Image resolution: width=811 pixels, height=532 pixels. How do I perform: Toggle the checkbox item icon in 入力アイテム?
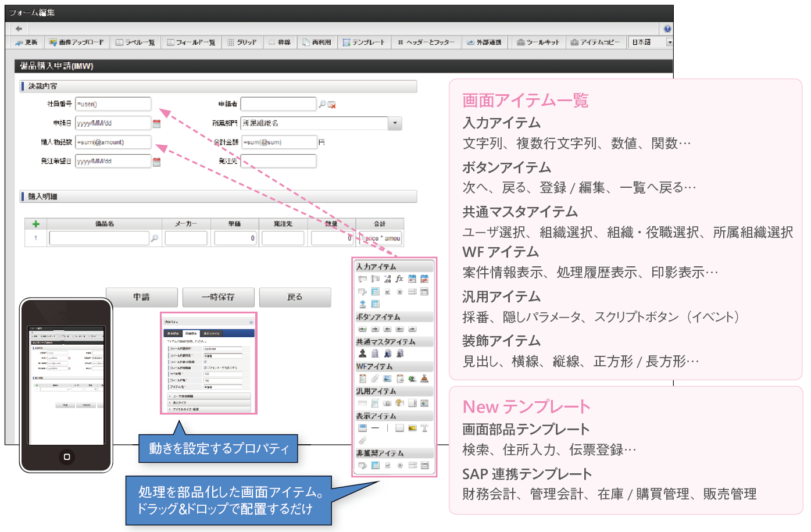pyautogui.click(x=387, y=292)
